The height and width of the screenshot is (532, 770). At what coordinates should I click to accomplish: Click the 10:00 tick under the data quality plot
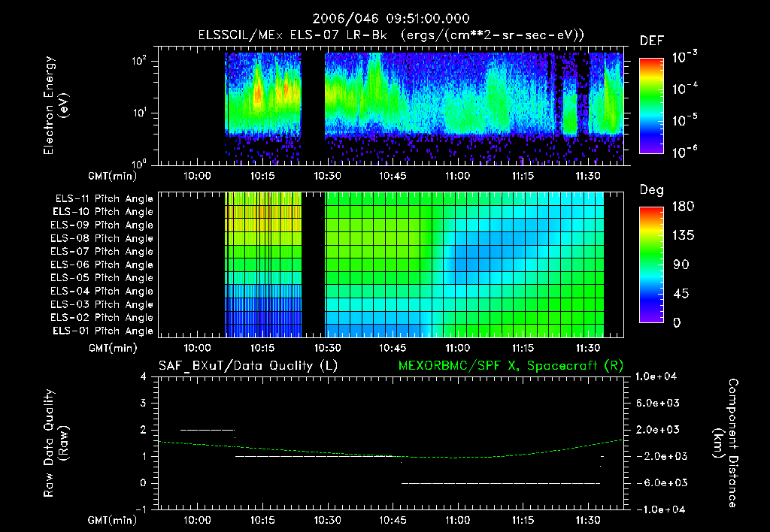pyautogui.click(x=198, y=520)
